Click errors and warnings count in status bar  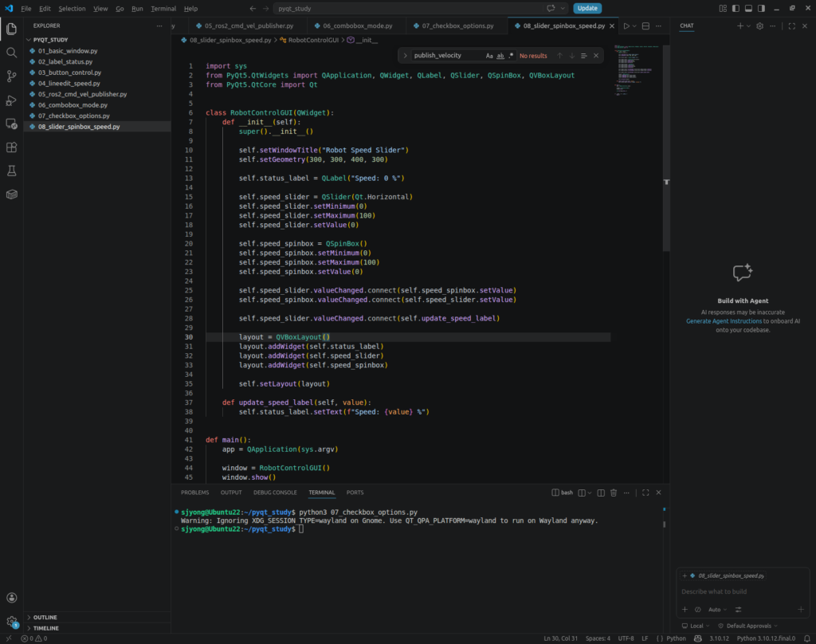coord(34,638)
